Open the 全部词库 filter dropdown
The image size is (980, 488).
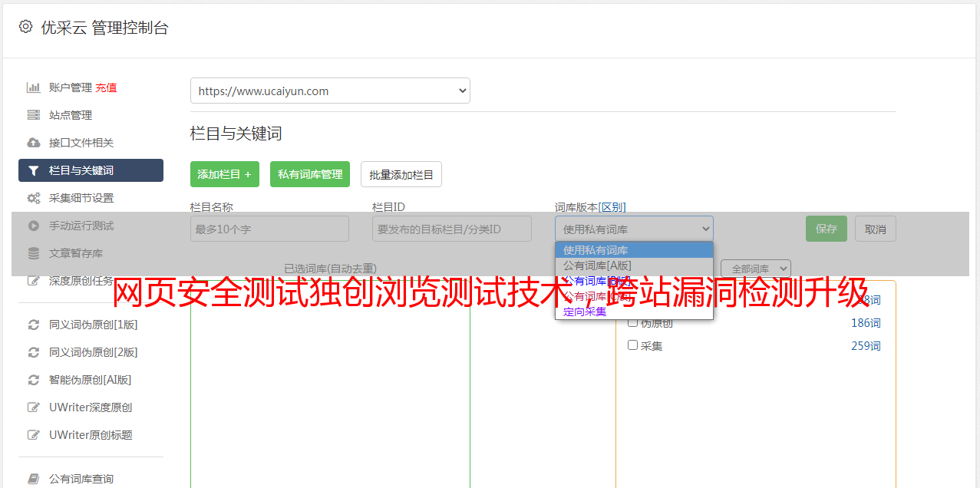[x=756, y=269]
